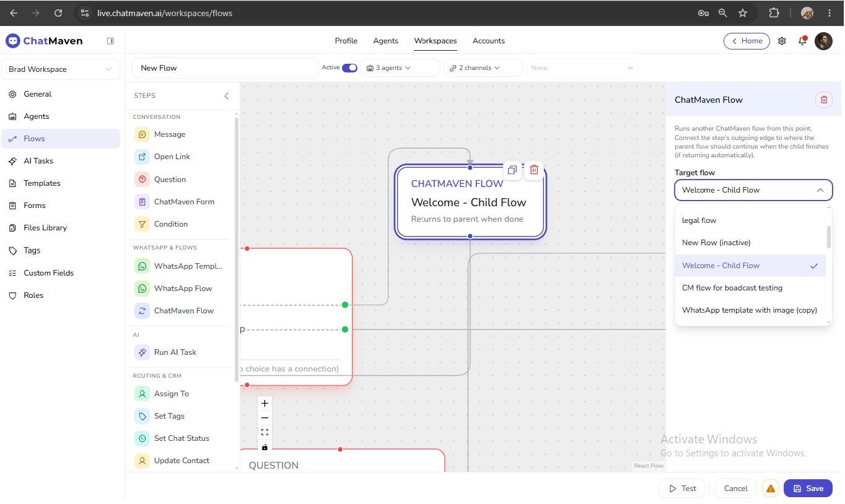This screenshot has height=504, width=845.
Task: Collapse the Steps panel chevron
Action: click(x=226, y=96)
